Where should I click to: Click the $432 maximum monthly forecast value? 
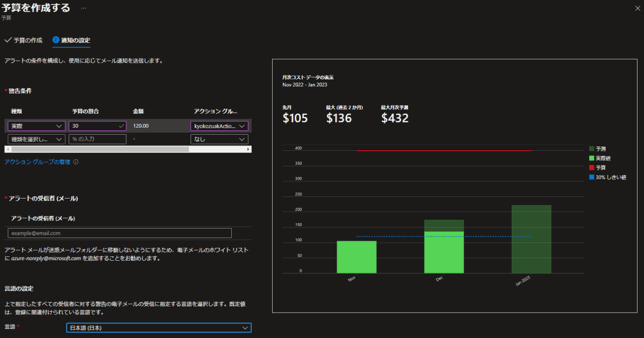[395, 118]
